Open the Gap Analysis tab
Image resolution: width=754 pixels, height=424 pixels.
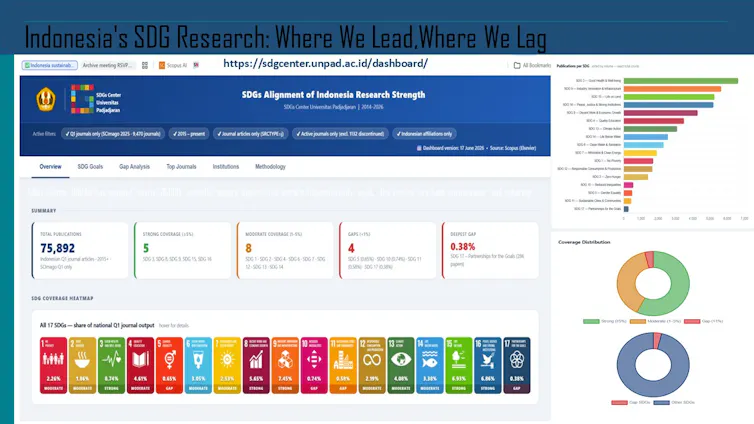135,167
